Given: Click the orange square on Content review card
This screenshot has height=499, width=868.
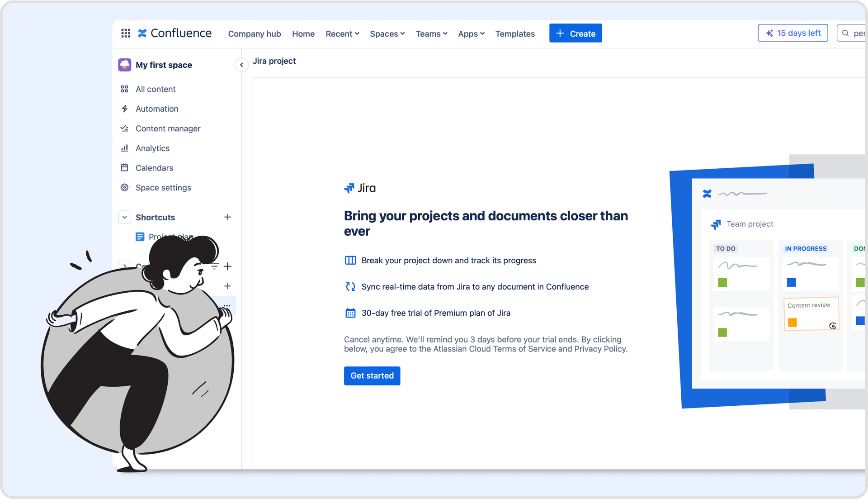Looking at the screenshot, I should [x=793, y=323].
